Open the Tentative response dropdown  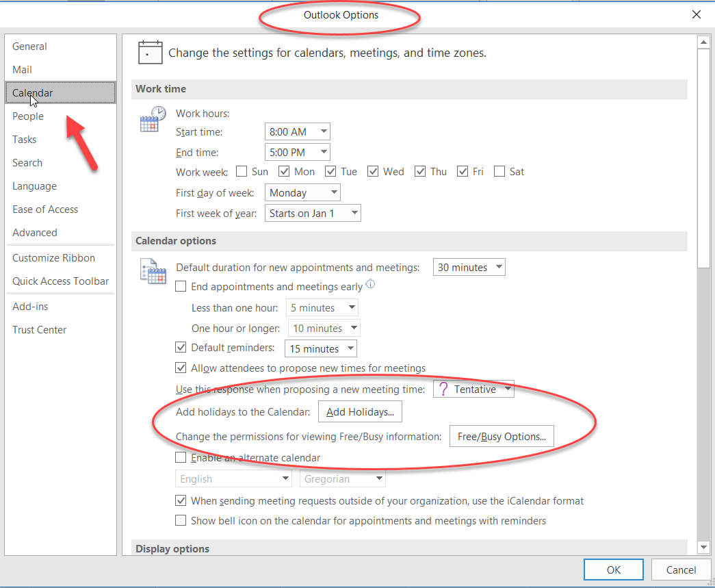click(473, 389)
